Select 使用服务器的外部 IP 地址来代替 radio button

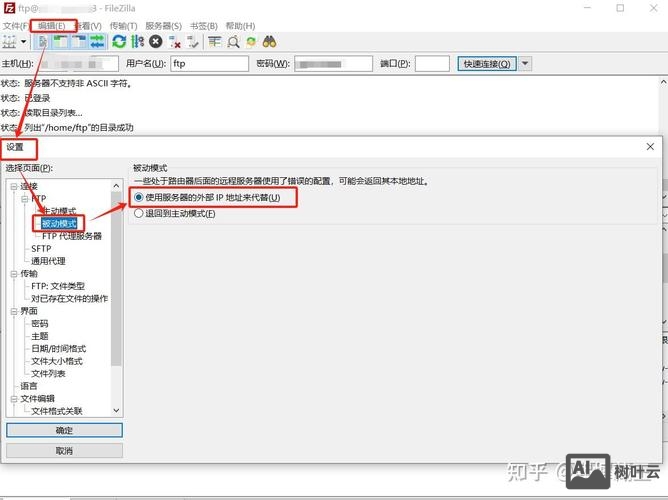click(x=138, y=197)
